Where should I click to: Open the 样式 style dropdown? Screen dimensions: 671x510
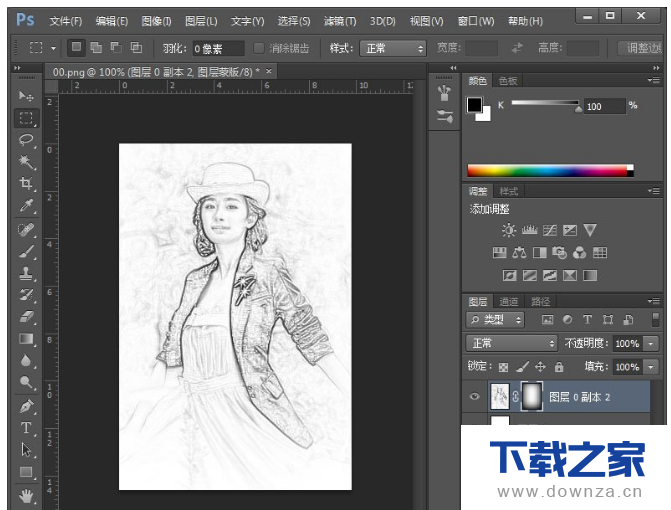point(393,48)
